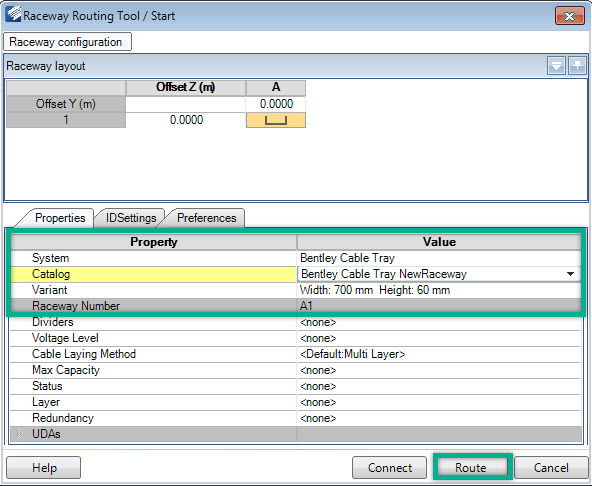The image size is (592, 486).
Task: Click the Raceway layout collapse arrow icon
Action: [556, 66]
